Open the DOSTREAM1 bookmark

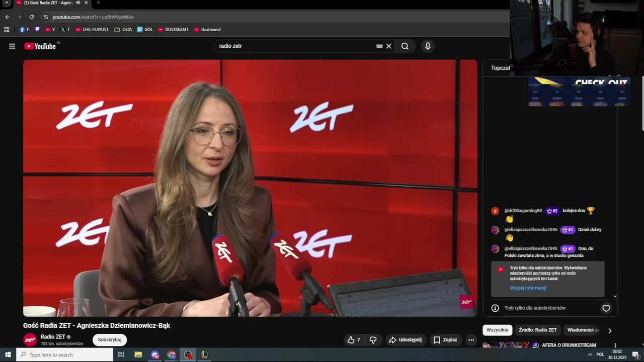173,30
